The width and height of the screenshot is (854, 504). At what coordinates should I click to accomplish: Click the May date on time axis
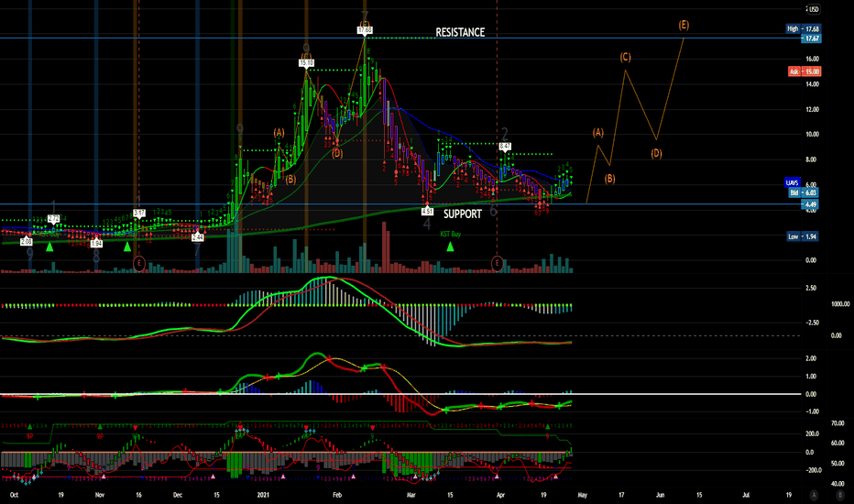582,495
